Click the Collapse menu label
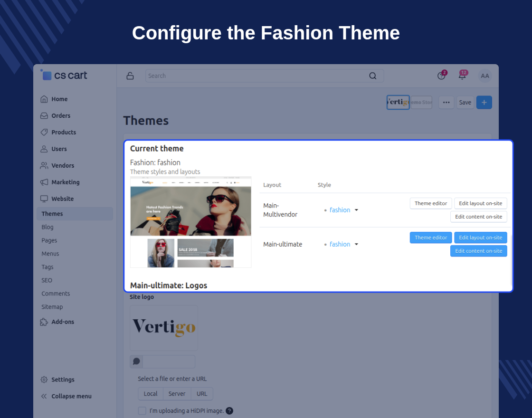The width and height of the screenshot is (532, 418). (x=72, y=396)
